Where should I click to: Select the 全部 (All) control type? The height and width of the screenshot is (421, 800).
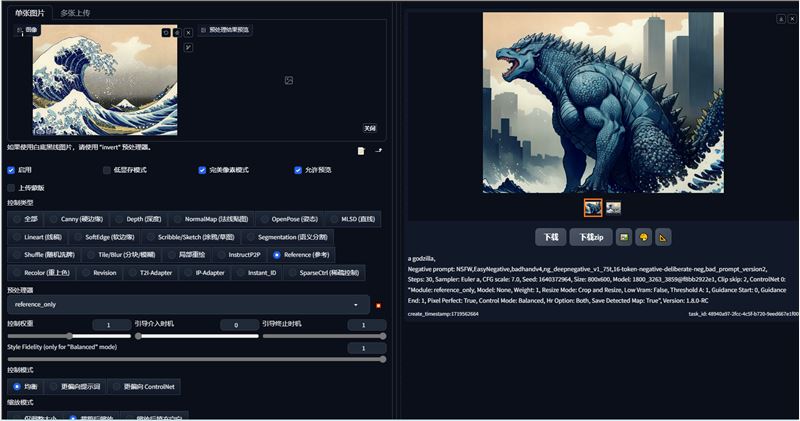click(x=25, y=219)
